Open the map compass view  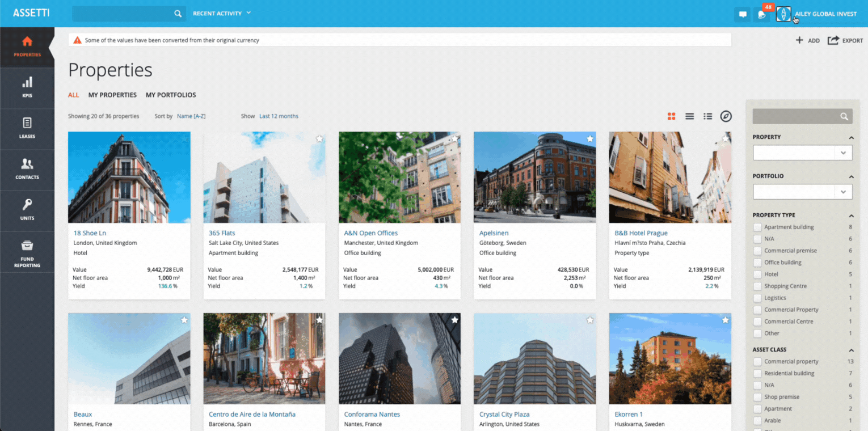(x=726, y=116)
